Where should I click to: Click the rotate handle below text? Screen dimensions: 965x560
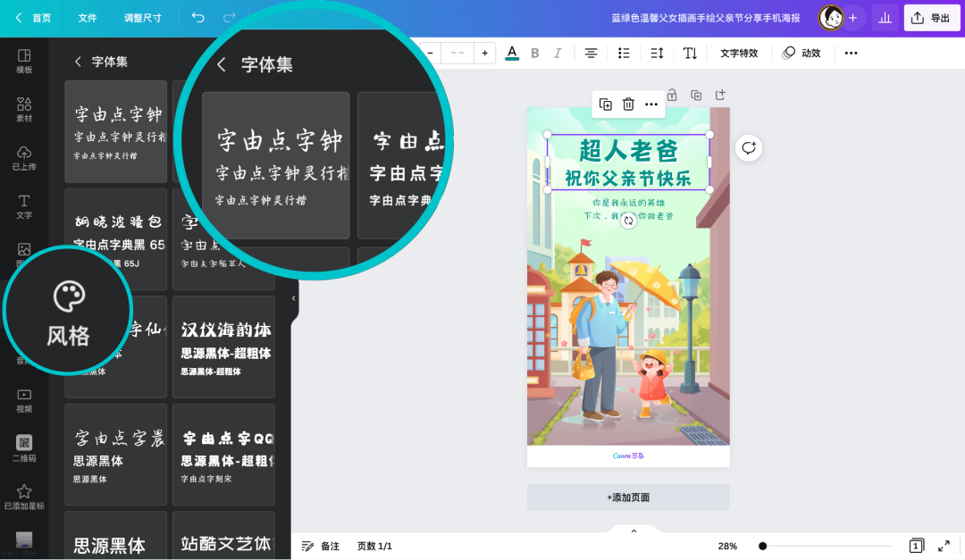628,221
